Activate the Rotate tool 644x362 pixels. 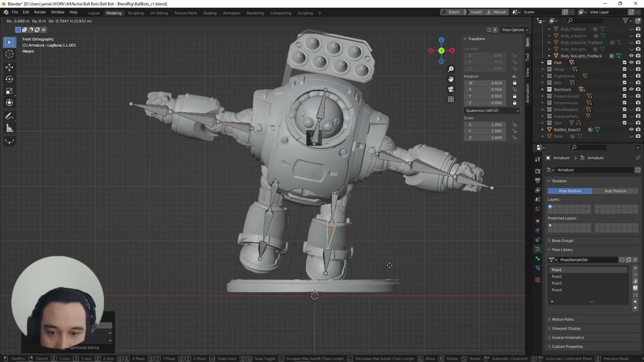9,79
